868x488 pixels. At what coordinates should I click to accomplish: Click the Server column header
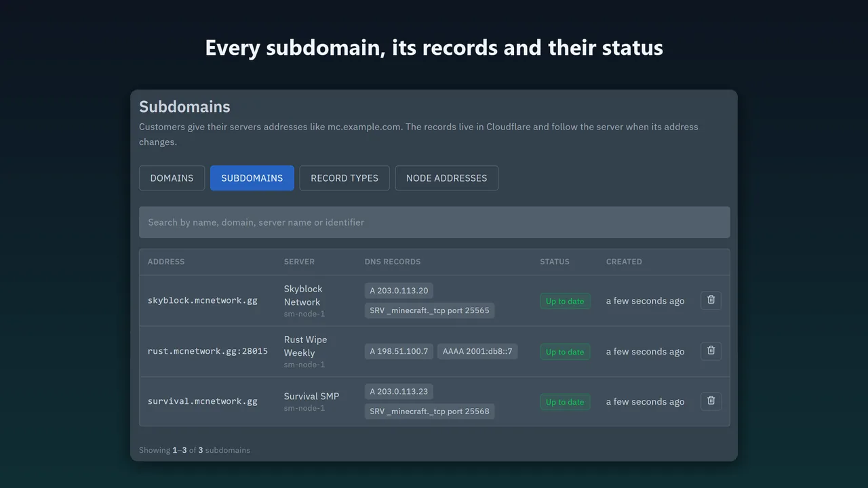(x=299, y=262)
